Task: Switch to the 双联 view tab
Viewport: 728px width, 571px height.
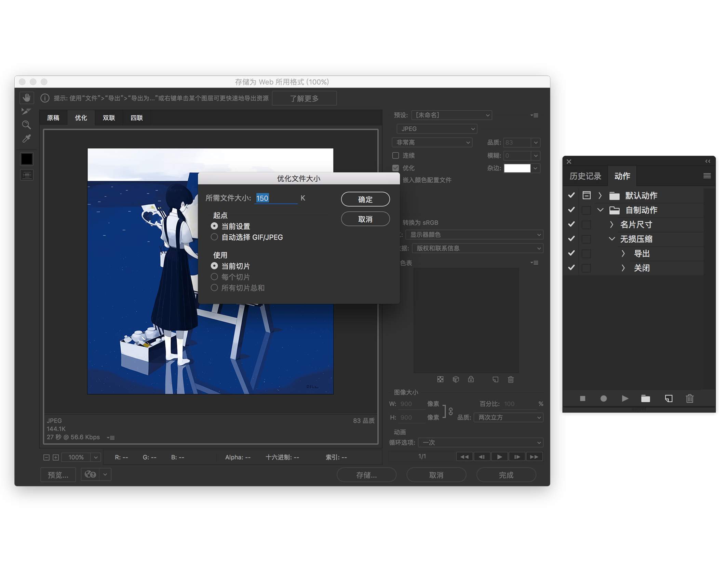Action: [x=109, y=118]
